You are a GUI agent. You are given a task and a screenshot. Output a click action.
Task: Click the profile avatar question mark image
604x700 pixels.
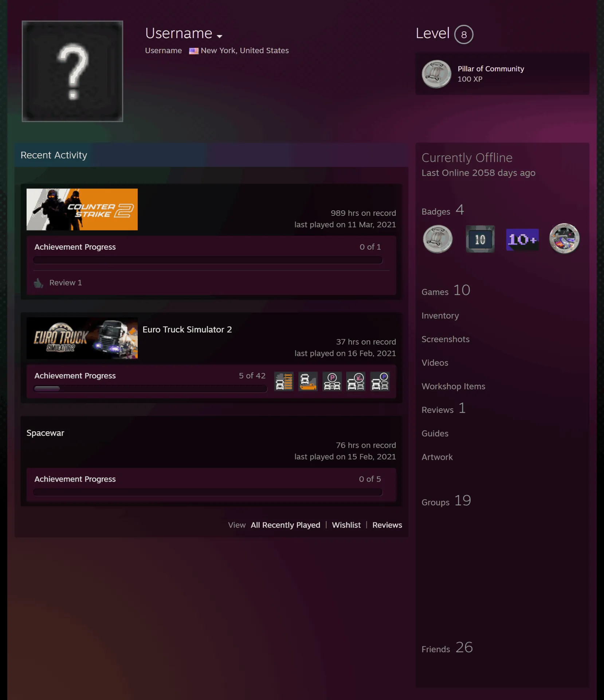72,71
